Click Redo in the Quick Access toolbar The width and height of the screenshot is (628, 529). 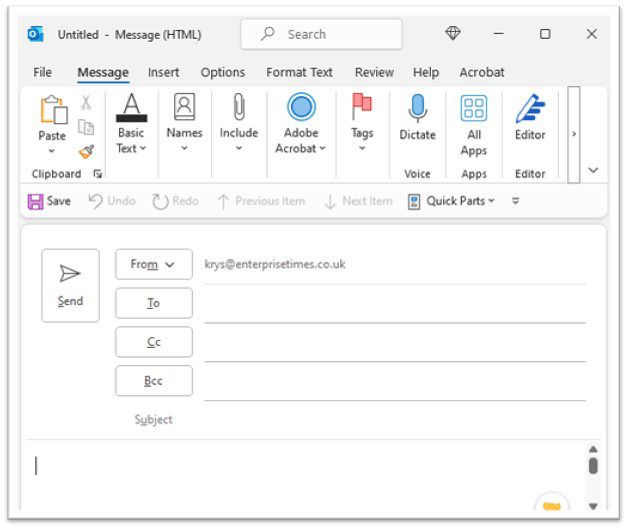[x=175, y=201]
